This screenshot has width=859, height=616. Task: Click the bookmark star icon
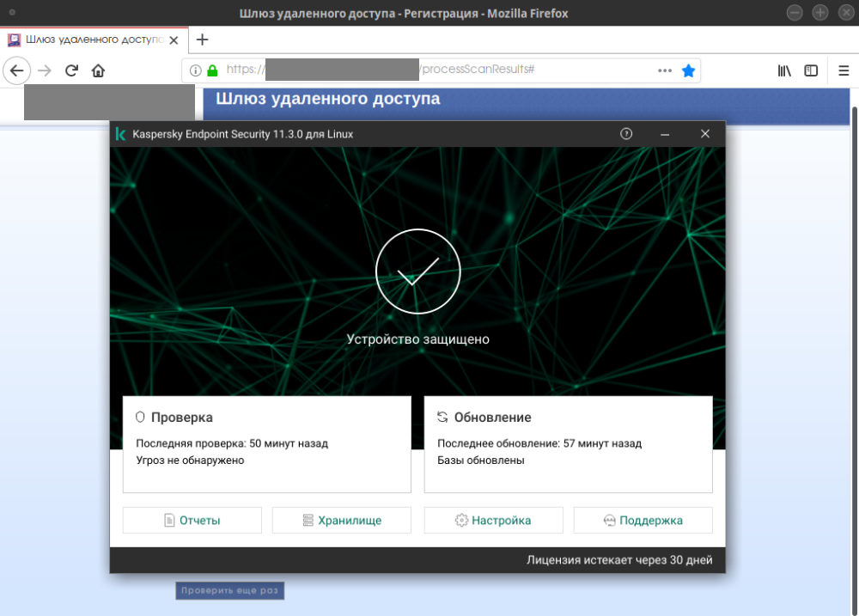point(688,70)
